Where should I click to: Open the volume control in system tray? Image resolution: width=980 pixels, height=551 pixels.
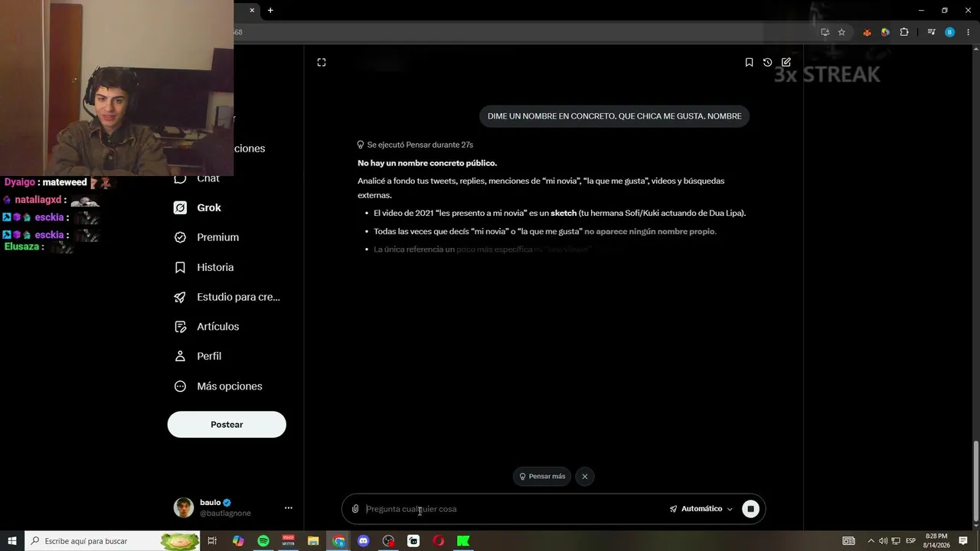(x=883, y=541)
